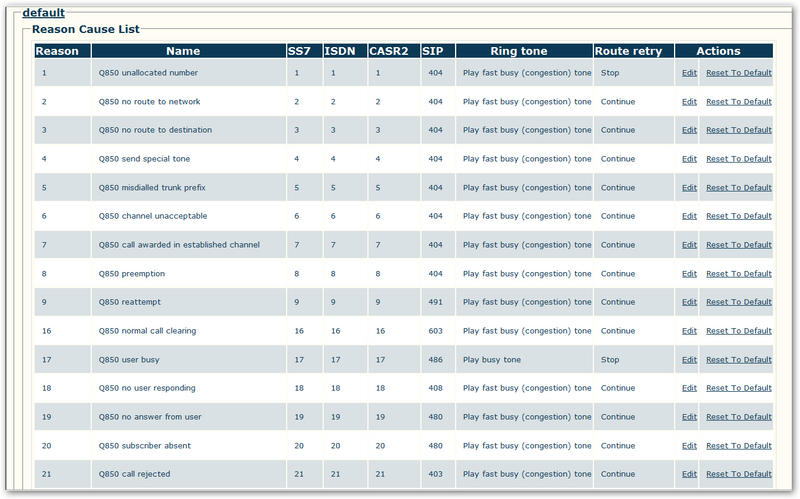Edit the Q850 reattempt row
Image resolution: width=800 pixels, height=499 pixels.
(689, 302)
